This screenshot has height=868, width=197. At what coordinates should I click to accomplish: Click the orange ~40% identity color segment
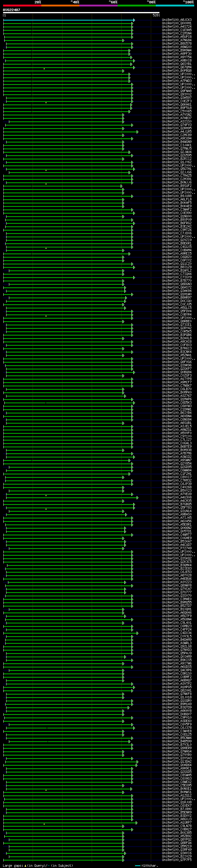[60, 6]
